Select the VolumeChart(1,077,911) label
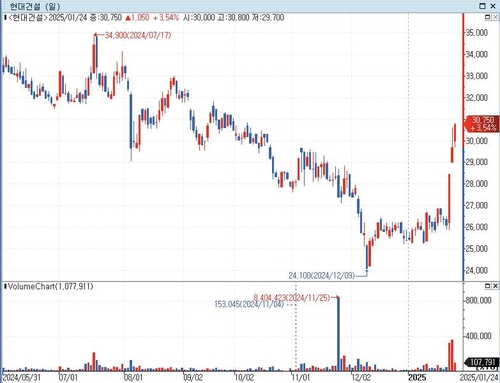 51,286
